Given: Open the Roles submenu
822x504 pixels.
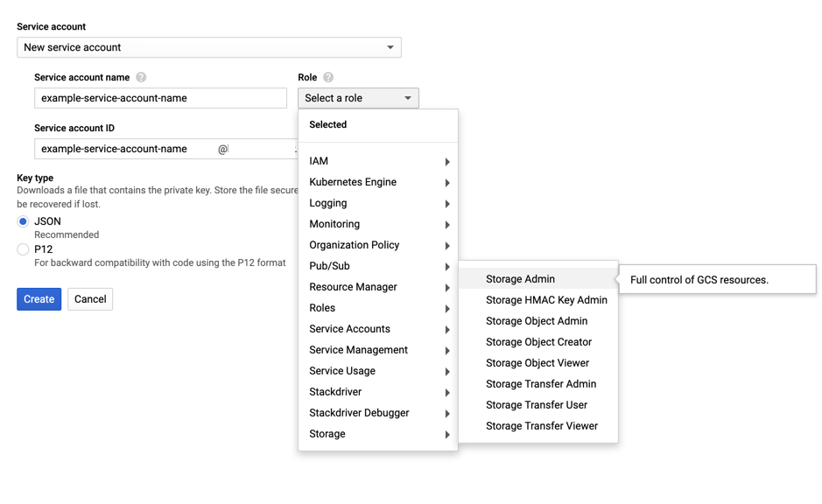Looking at the screenshot, I should pos(378,308).
